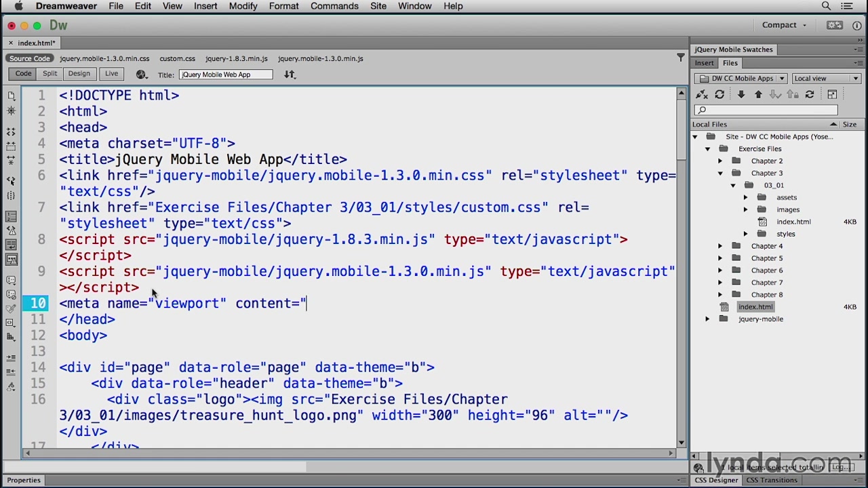This screenshot has height=488, width=868.
Task: Open the Preview in browser globe icon
Action: point(141,75)
